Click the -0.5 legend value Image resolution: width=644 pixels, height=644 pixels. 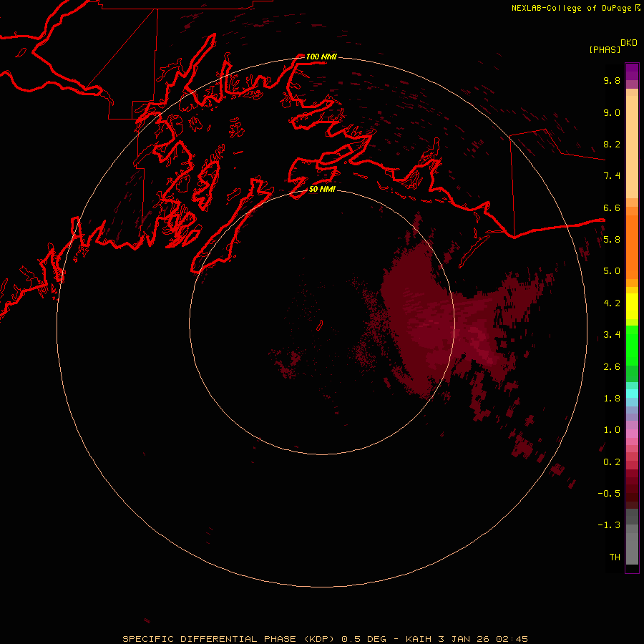point(609,494)
